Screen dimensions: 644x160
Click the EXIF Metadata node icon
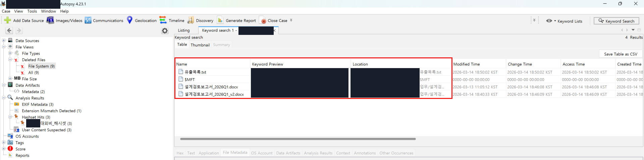[16, 104]
